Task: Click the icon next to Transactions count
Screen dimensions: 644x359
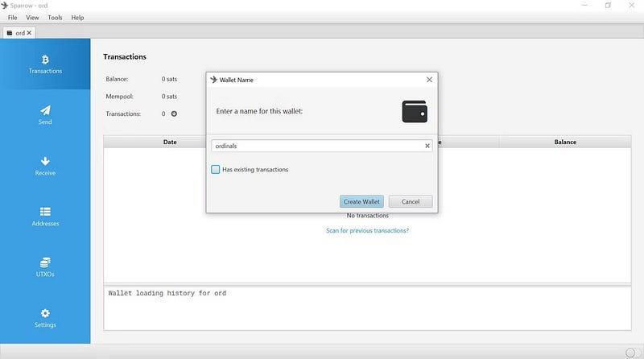Action: 174,113
